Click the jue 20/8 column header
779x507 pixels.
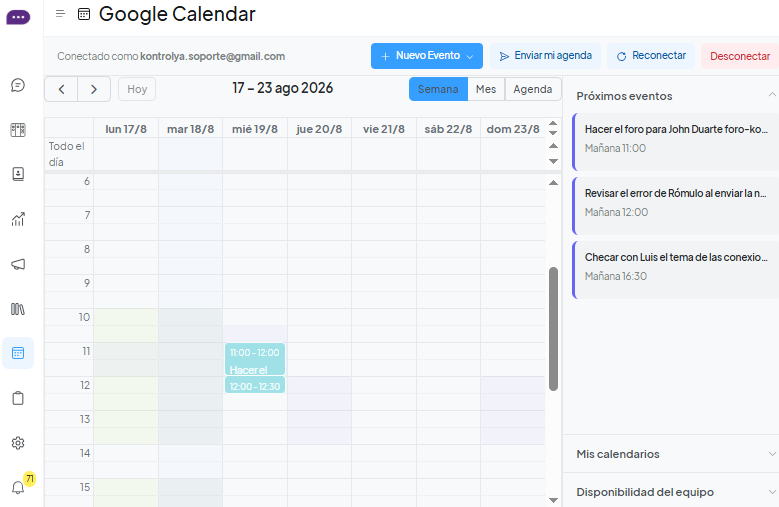coord(319,129)
